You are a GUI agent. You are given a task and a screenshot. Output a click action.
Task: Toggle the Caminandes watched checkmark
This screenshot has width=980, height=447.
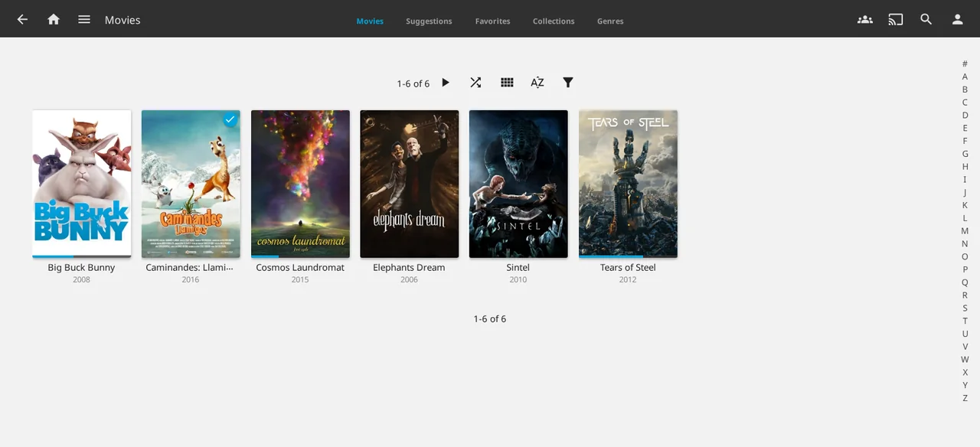[230, 120]
